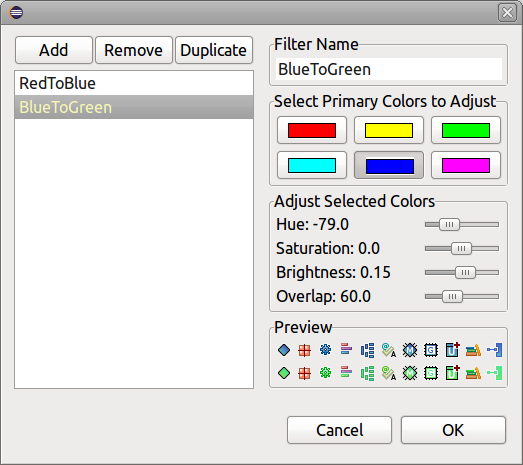Click the green gear preview icon
The image size is (523, 465).
326,372
